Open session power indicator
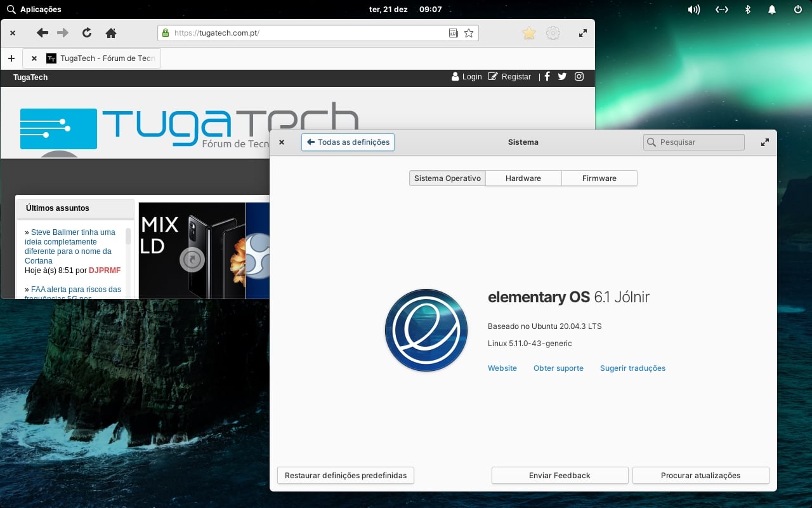This screenshot has width=812, height=508. pos(798,10)
